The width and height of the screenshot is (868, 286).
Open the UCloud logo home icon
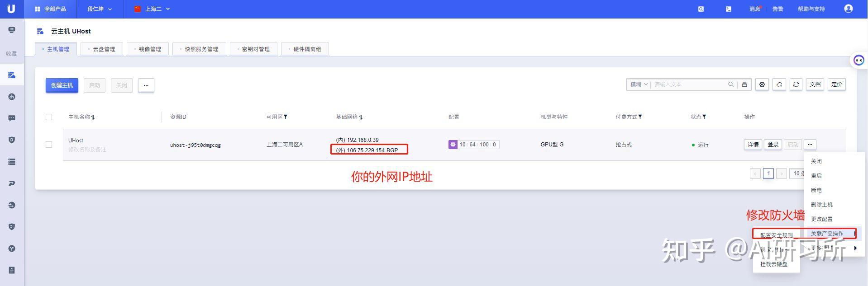[11, 9]
